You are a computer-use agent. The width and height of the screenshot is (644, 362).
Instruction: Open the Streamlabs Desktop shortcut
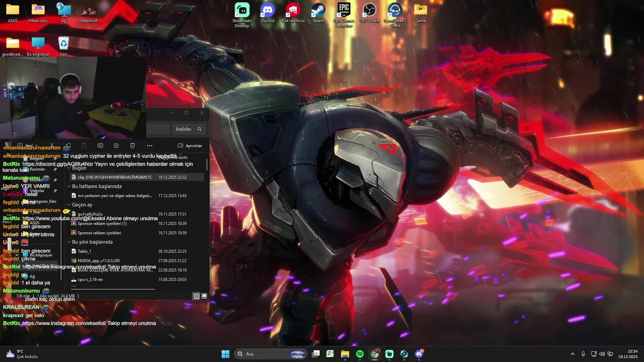(x=242, y=15)
